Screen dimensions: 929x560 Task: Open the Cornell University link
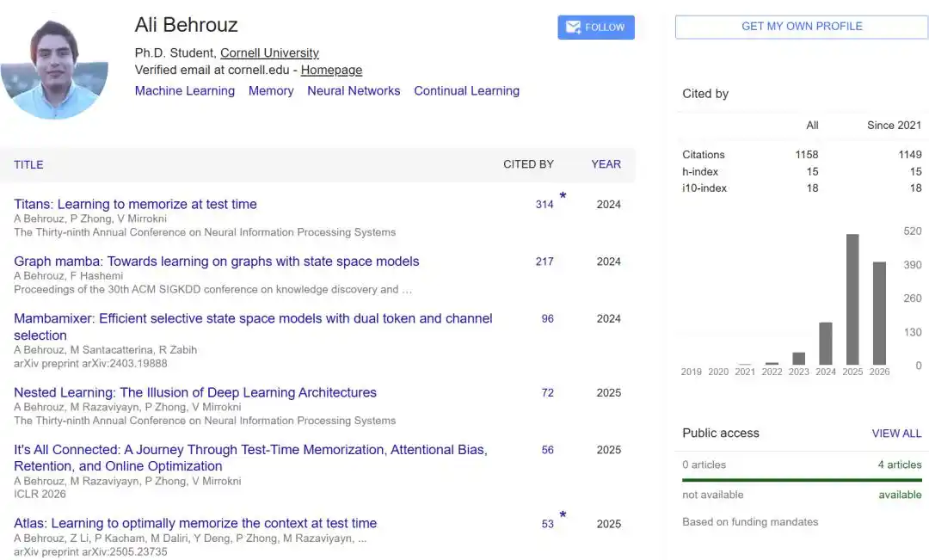click(269, 52)
